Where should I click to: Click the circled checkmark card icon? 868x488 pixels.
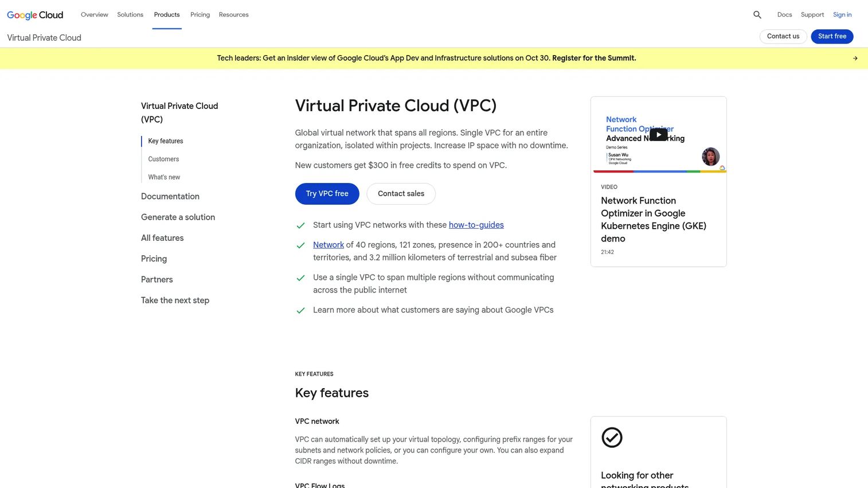(612, 438)
